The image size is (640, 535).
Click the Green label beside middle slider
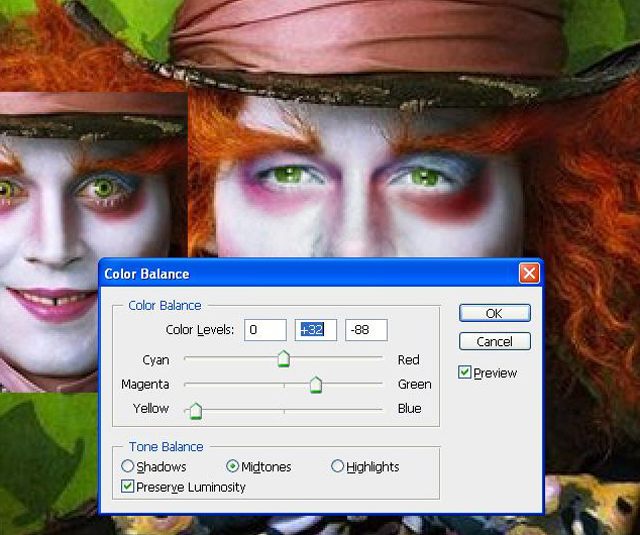414,384
